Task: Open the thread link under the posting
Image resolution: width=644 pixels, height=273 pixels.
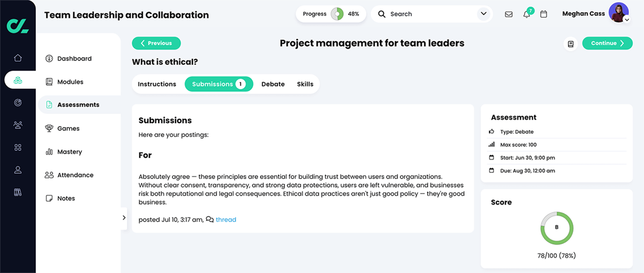Action: [x=226, y=220]
